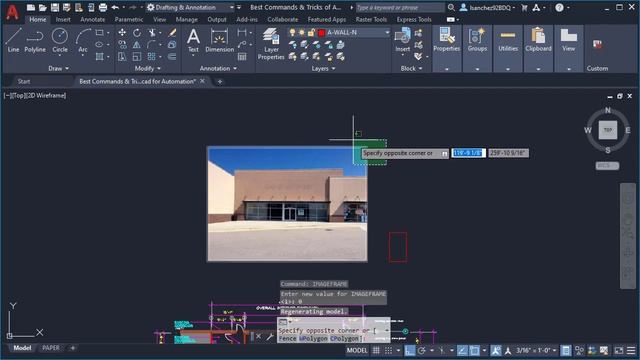
Task: Toggle polar tracking in status bar
Action: (x=422, y=350)
